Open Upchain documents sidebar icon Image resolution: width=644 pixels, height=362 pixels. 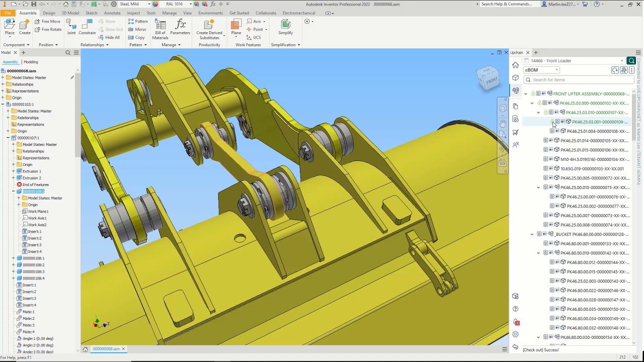[515, 106]
